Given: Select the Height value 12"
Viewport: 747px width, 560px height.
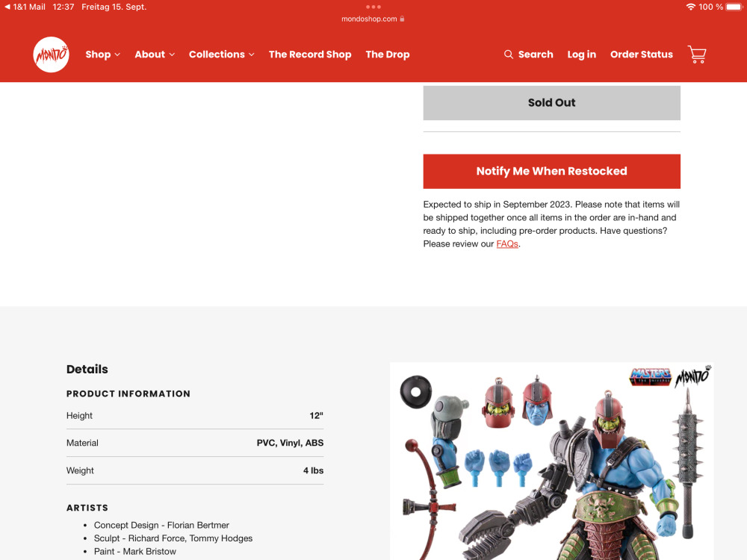Looking at the screenshot, I should point(316,416).
